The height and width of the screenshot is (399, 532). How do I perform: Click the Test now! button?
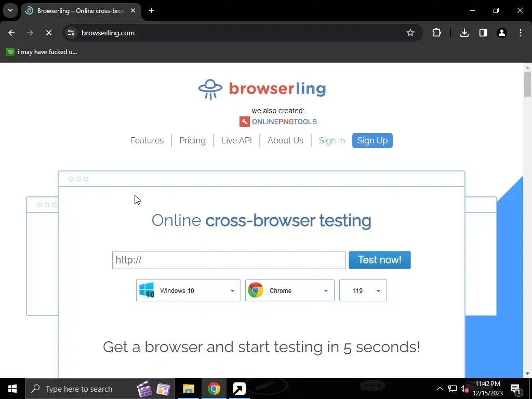(380, 260)
